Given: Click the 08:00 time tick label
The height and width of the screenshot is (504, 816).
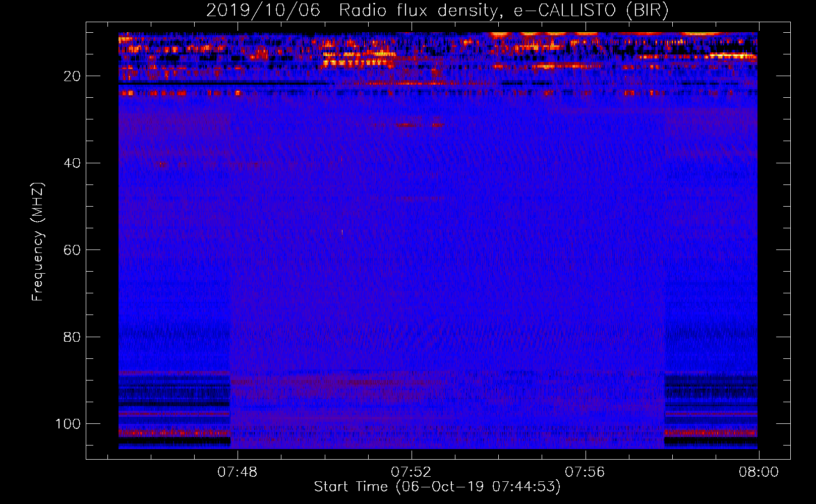Looking at the screenshot, I should [x=759, y=472].
